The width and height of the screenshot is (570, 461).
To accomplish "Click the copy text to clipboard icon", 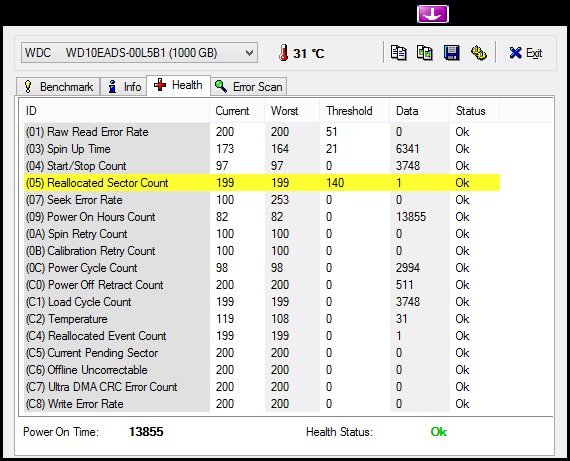I will pyautogui.click(x=398, y=53).
